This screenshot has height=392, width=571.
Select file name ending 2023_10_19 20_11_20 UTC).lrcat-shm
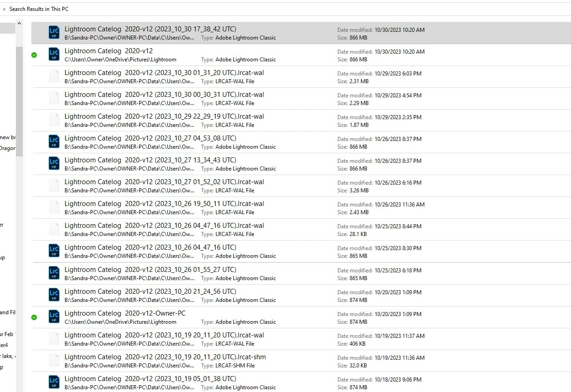165,357
